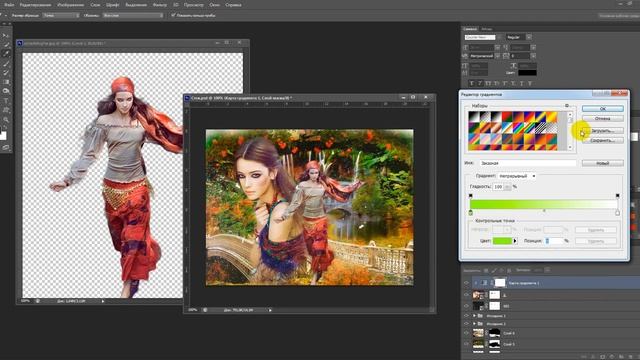Select the left opacity stop above gradient
This screenshot has width=640, height=360.
point(471,196)
